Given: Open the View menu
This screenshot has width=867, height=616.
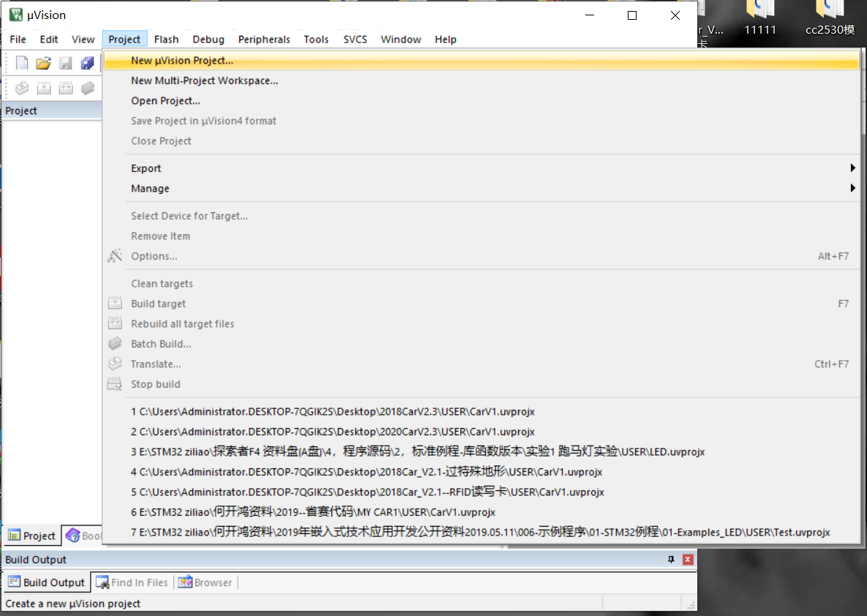Looking at the screenshot, I should pyautogui.click(x=83, y=40).
